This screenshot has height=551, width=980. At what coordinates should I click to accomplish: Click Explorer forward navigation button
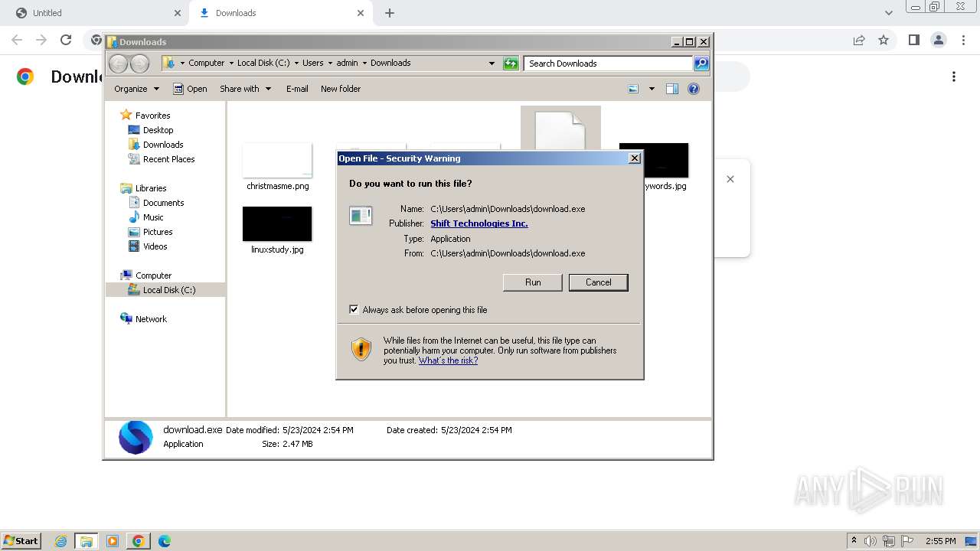coord(140,64)
